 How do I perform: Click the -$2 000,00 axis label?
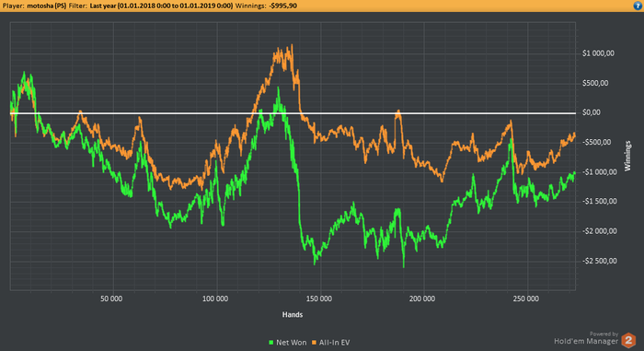[x=600, y=231]
